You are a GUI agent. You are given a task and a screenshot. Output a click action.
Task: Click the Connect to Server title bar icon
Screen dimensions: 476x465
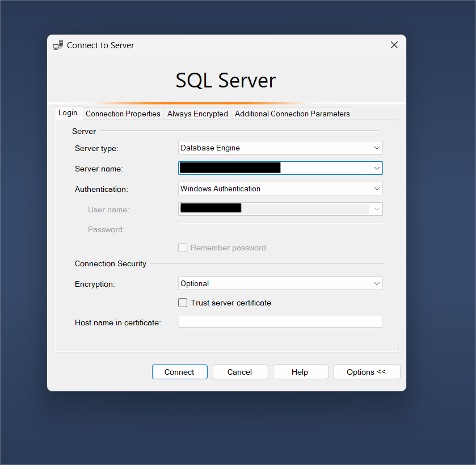coord(57,44)
